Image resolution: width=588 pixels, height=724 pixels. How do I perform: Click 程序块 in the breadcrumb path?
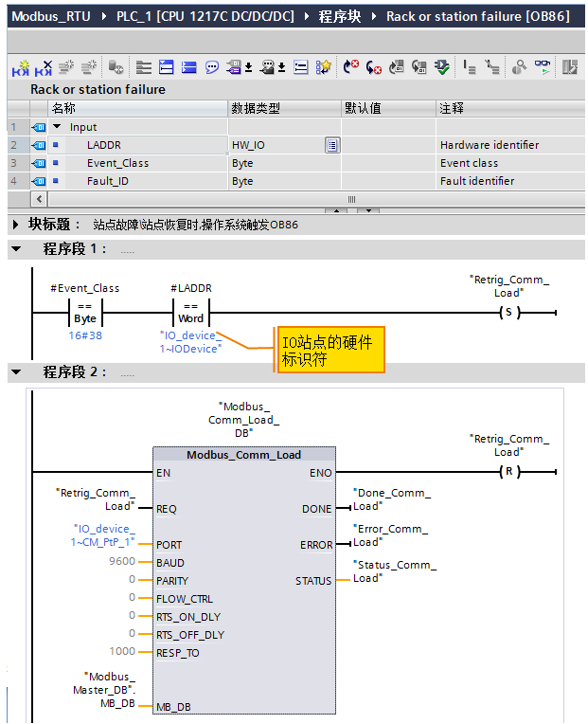(340, 16)
